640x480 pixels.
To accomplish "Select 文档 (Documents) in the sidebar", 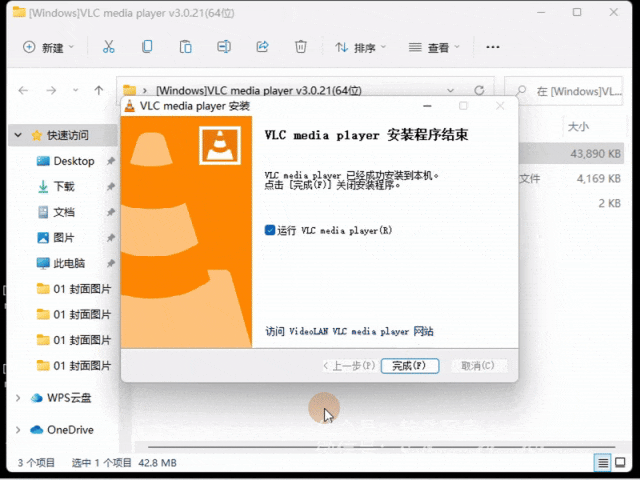I will [56, 212].
